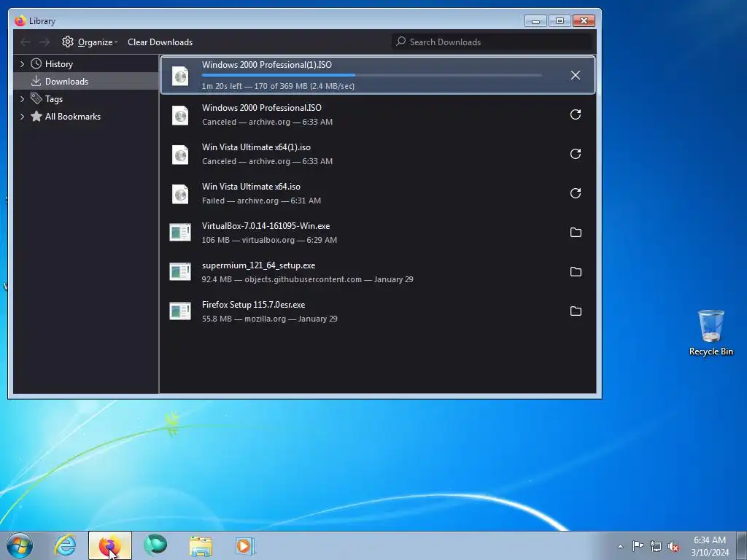Click the Firefox taskbar button
The height and width of the screenshot is (560, 747).
[110, 545]
